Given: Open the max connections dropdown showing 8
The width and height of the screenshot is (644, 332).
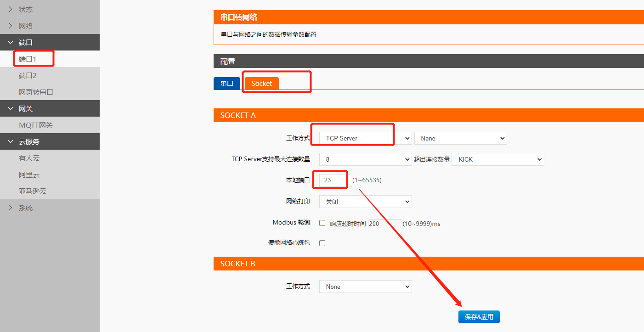Looking at the screenshot, I should pyautogui.click(x=365, y=159).
